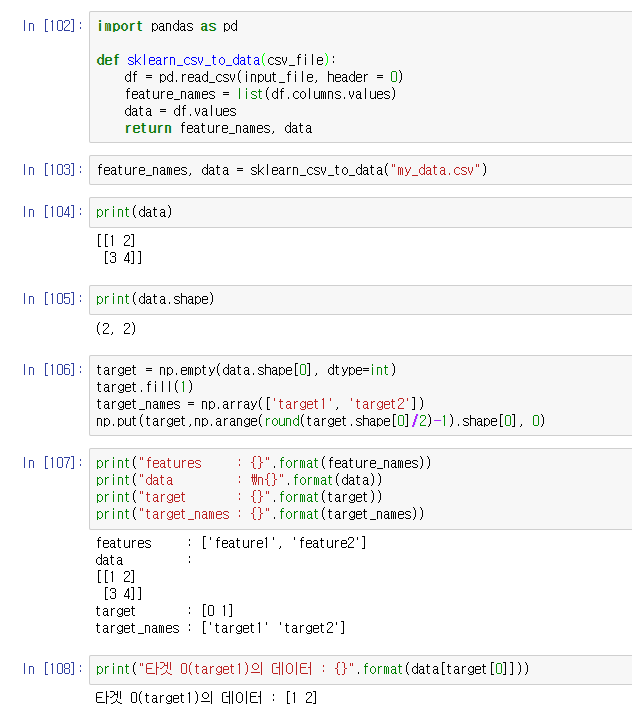Viewport: 632px width, 718px height.
Task: Select the In [102] prompt label
Action: click(x=52, y=26)
